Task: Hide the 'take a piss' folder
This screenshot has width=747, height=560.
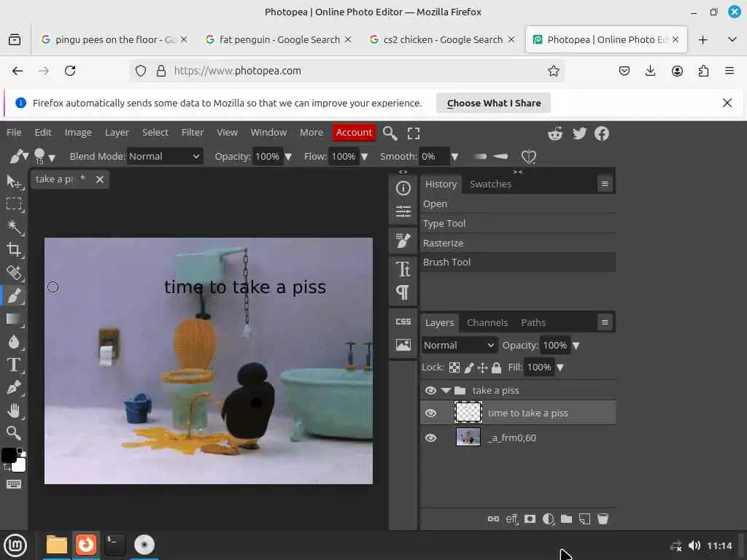Action: pyautogui.click(x=430, y=391)
